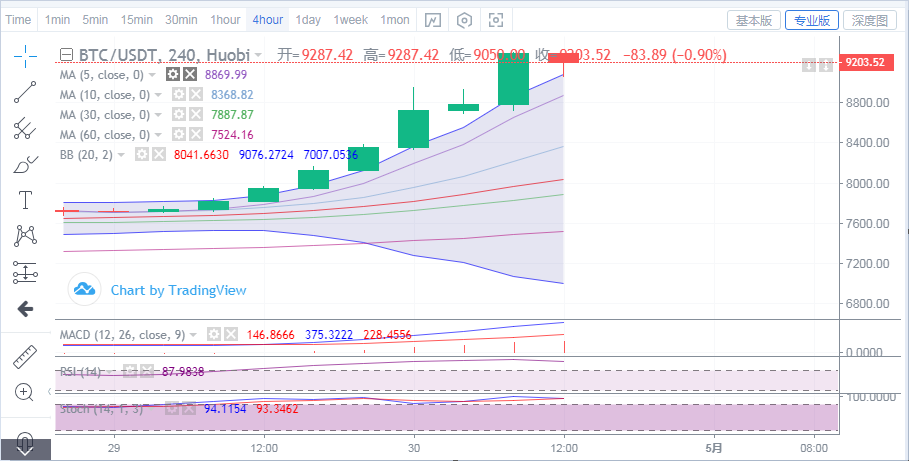Viewport: 909px width, 461px height.
Task: Select the 1day timeframe
Action: coord(308,20)
